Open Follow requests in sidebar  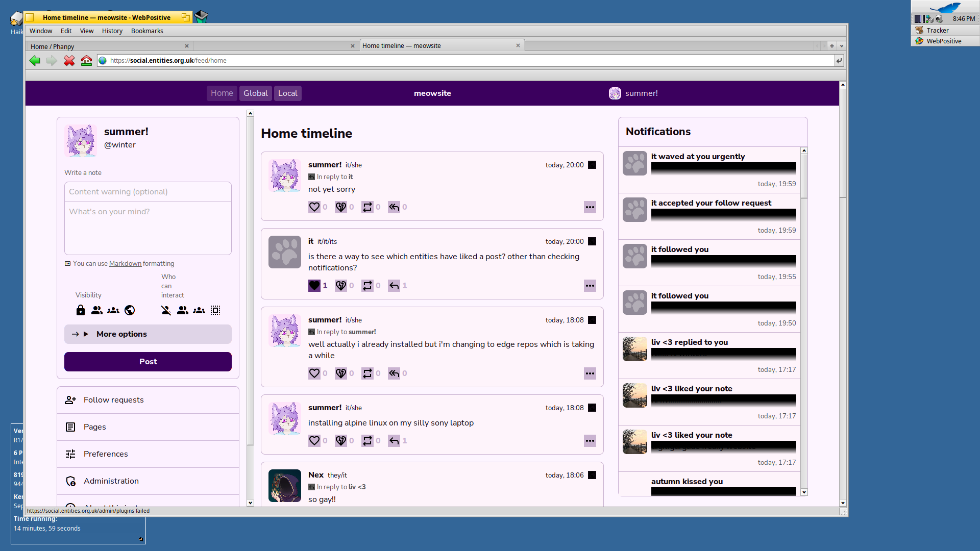[x=148, y=400]
